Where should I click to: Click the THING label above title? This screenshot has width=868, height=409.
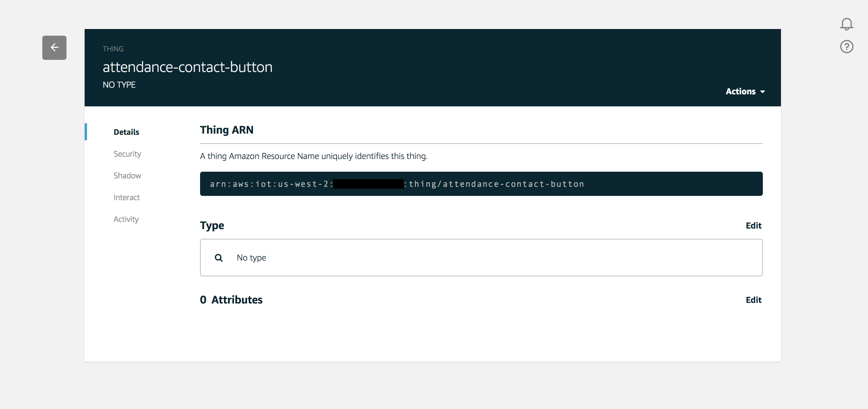113,48
